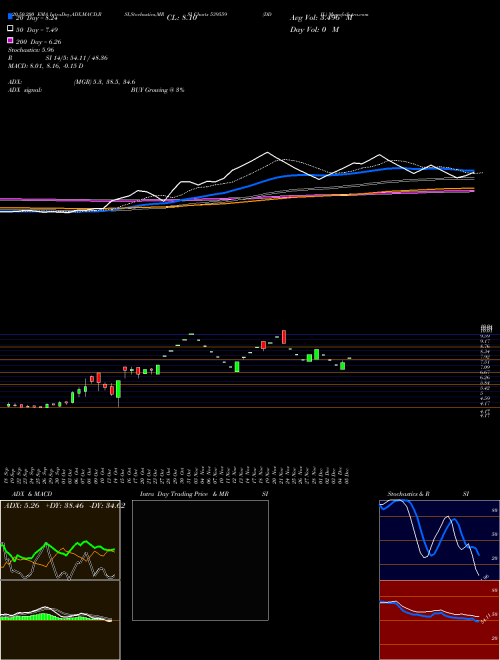Select the '50 Day - 7.49' label
500x660 pixels.
click(37, 30)
